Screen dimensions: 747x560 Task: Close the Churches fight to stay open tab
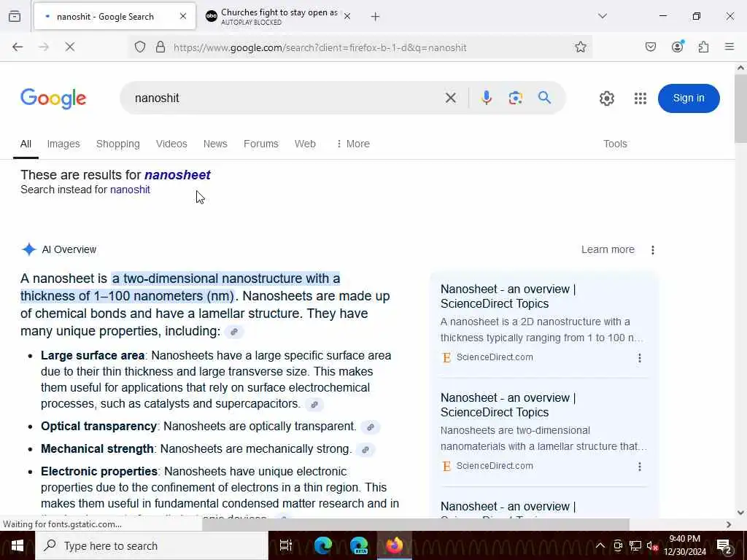[x=347, y=16]
